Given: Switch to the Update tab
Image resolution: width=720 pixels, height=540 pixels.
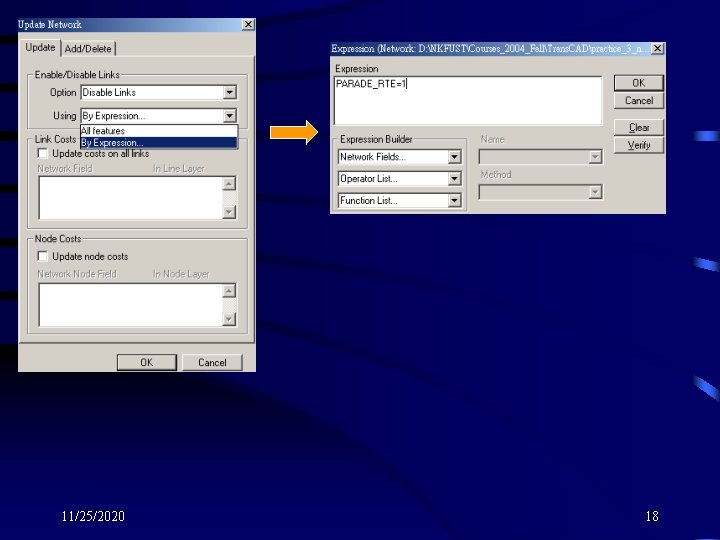Looking at the screenshot, I should (40, 48).
